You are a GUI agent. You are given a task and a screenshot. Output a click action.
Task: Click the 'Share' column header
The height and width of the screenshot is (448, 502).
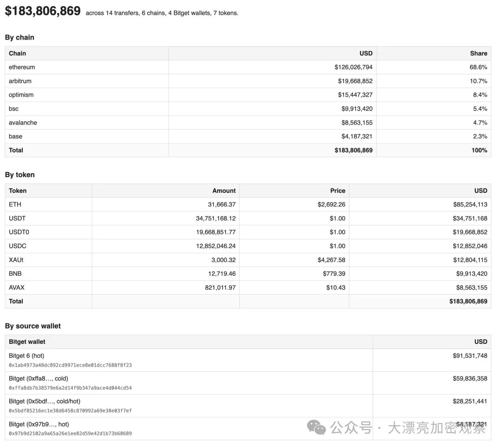(479, 53)
